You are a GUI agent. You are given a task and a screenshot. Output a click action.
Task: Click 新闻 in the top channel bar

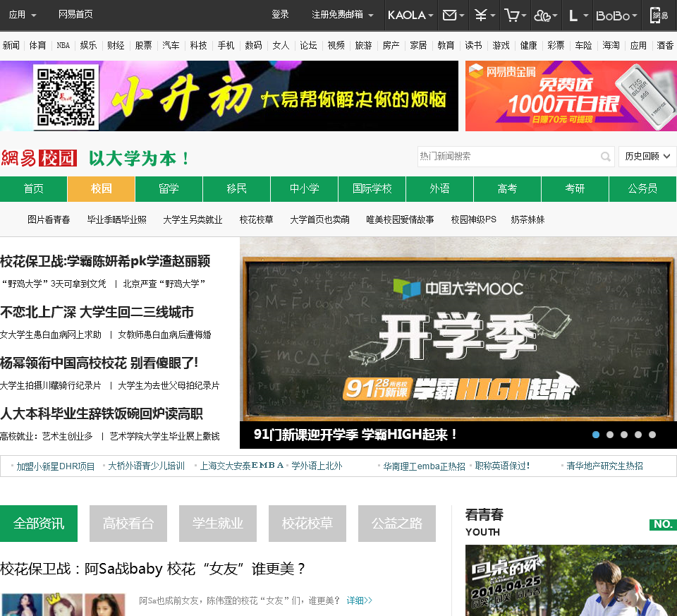coord(11,45)
